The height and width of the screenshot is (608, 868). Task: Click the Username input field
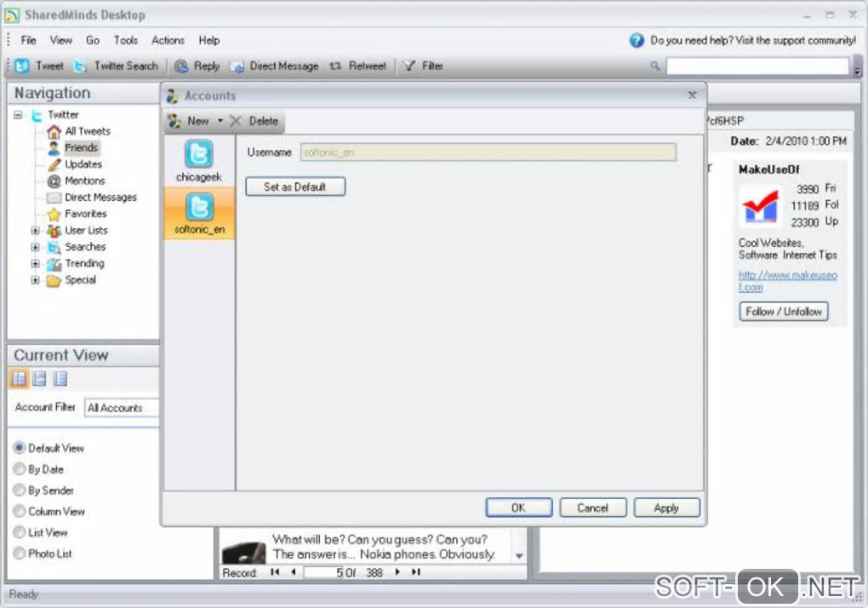[x=488, y=152]
